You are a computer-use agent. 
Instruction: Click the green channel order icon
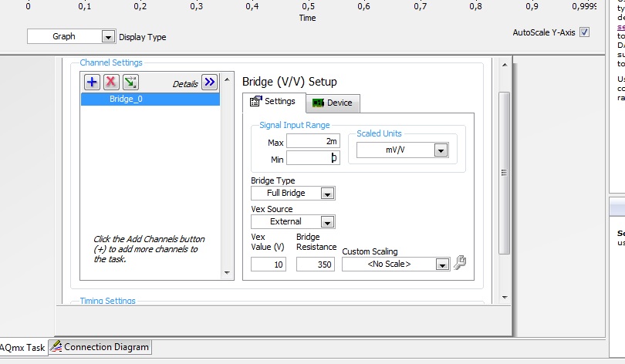130,82
